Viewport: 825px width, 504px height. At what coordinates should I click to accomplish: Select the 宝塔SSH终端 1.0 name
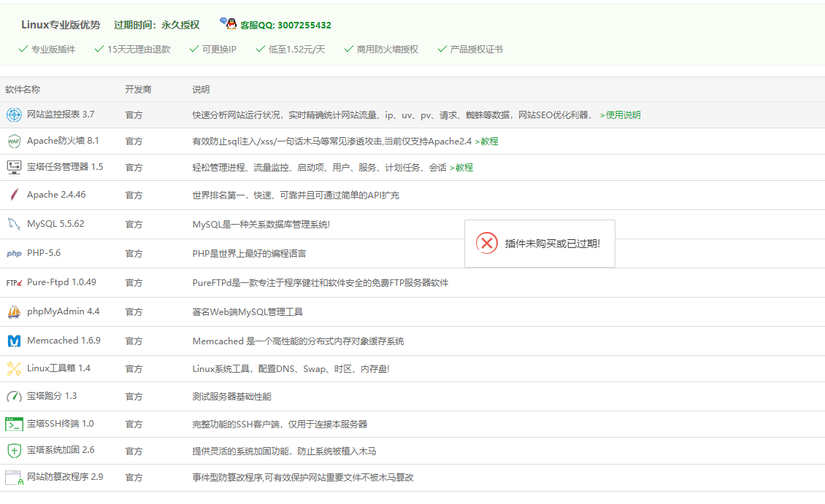pos(60,424)
